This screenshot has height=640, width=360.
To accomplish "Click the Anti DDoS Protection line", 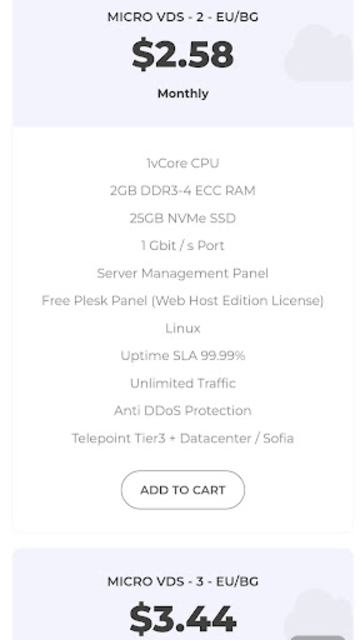I will (x=182, y=411).
